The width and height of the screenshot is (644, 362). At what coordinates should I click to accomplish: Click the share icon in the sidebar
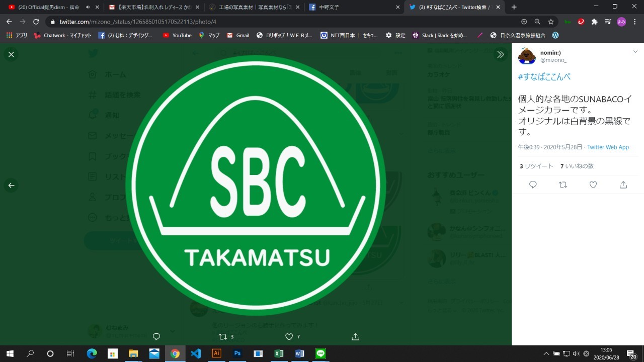(x=623, y=185)
